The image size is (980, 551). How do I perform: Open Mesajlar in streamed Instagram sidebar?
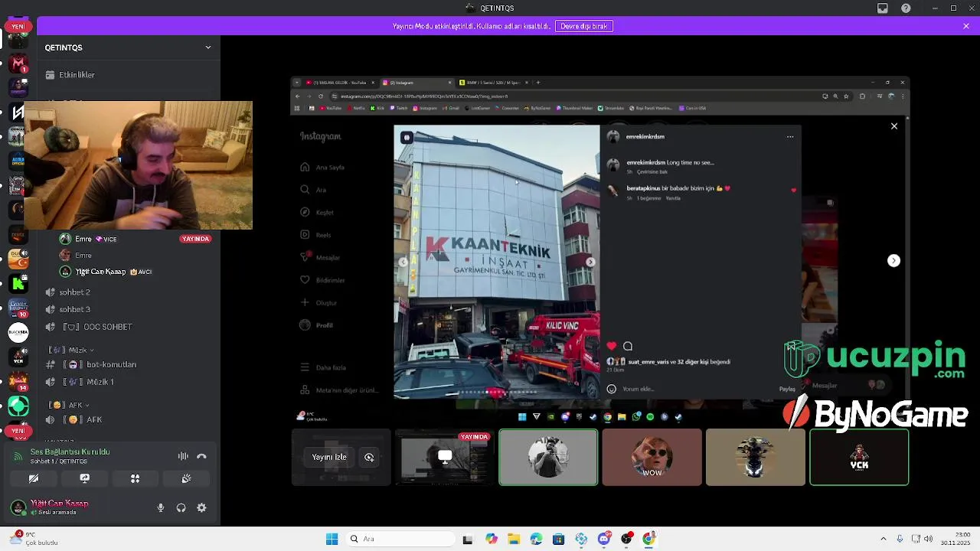[x=320, y=257]
